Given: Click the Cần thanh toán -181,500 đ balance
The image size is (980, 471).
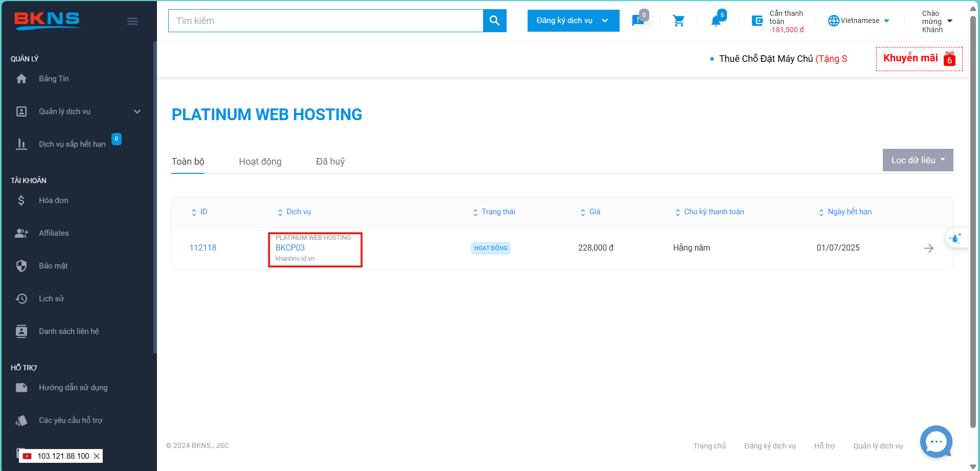Looking at the screenshot, I should pos(786,21).
